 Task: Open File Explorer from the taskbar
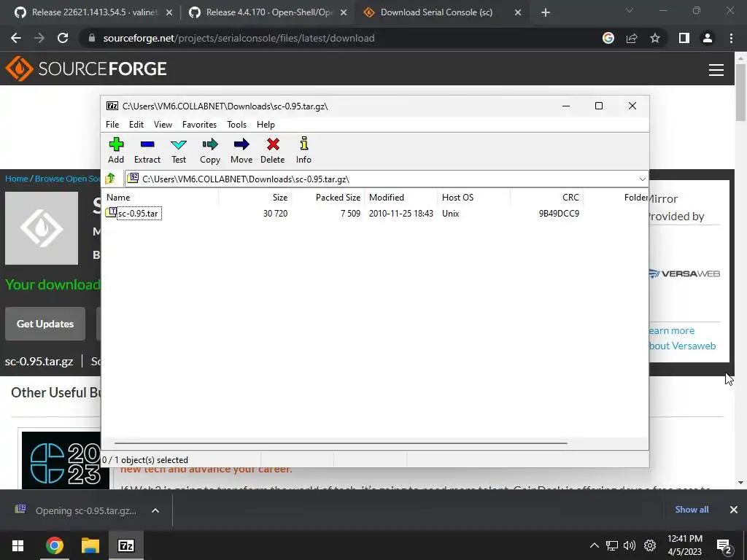90,545
